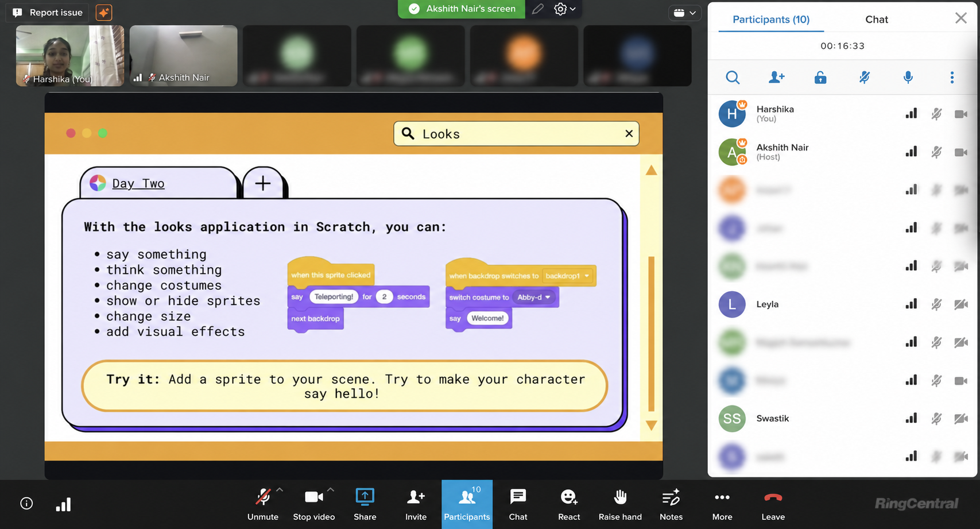The height and width of the screenshot is (529, 980).
Task: Open meeting info icon
Action: click(26, 504)
